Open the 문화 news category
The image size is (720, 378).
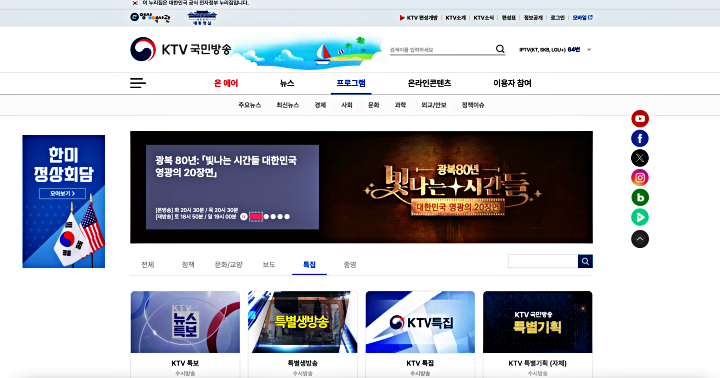click(374, 105)
